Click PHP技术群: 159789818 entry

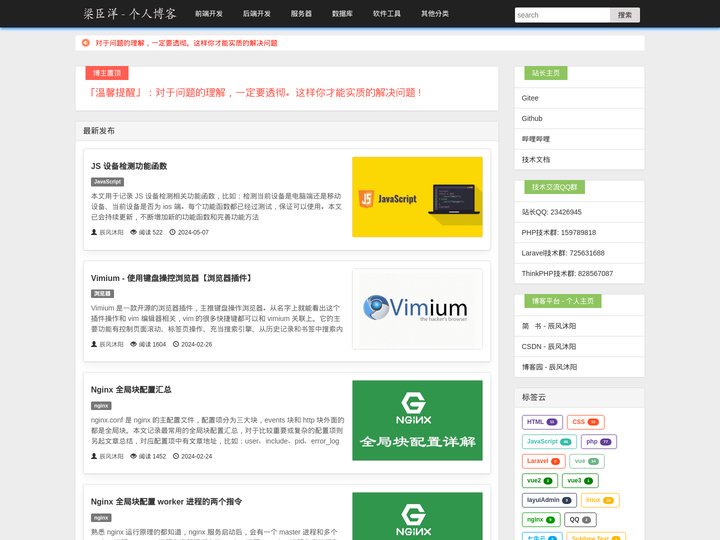pyautogui.click(x=579, y=232)
